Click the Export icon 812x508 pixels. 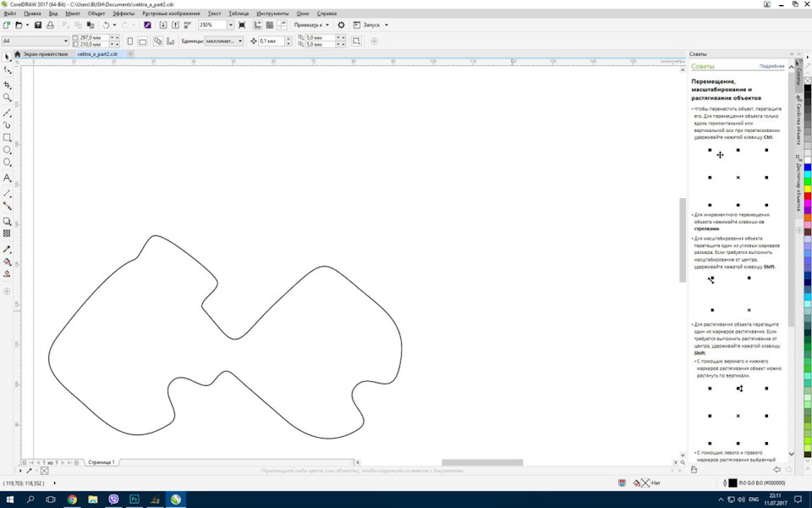(x=175, y=25)
